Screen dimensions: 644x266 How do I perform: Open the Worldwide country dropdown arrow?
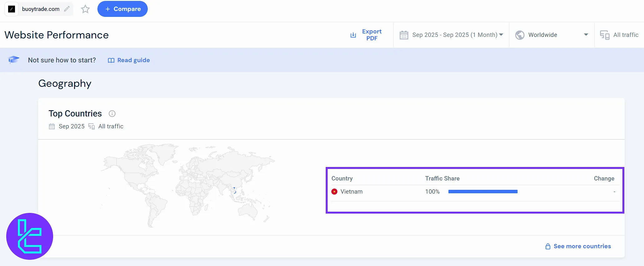click(586, 35)
